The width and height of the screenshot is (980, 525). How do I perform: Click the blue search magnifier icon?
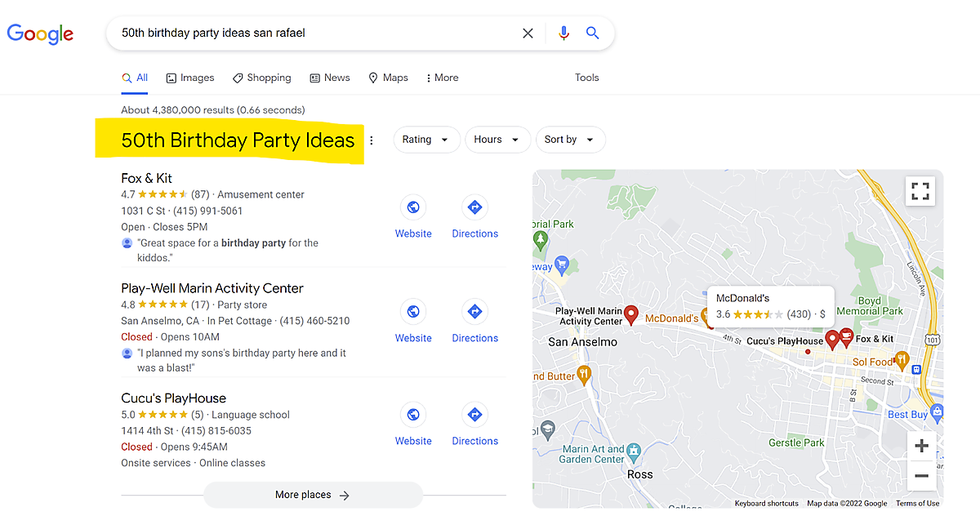pos(593,33)
